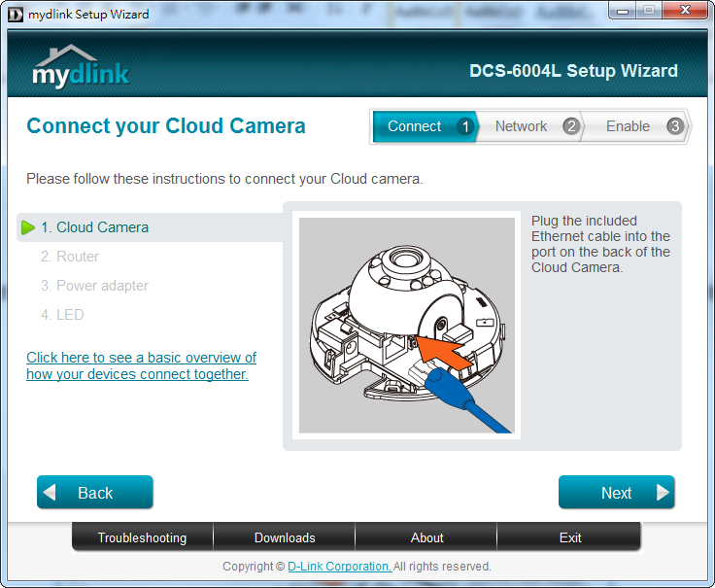Viewport: 715px width, 588px height.
Task: Click the step 3 number badge
Action: (x=675, y=126)
